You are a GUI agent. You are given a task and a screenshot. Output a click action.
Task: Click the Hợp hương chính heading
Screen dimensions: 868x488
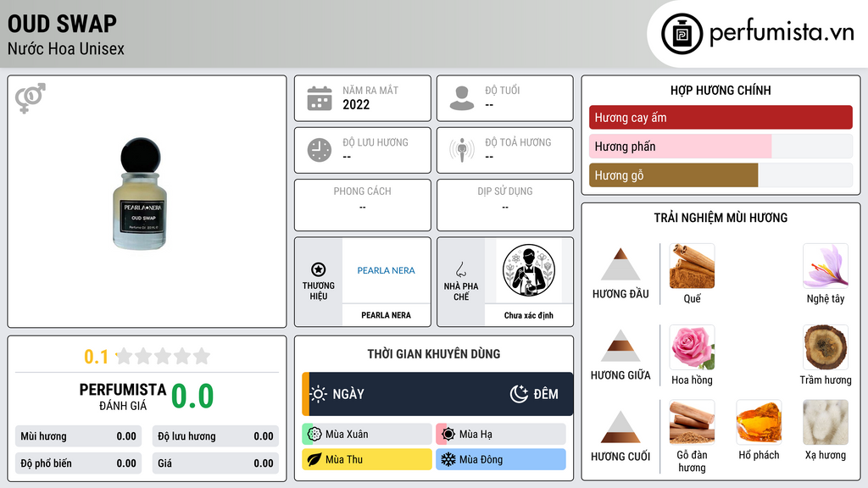coord(721,90)
